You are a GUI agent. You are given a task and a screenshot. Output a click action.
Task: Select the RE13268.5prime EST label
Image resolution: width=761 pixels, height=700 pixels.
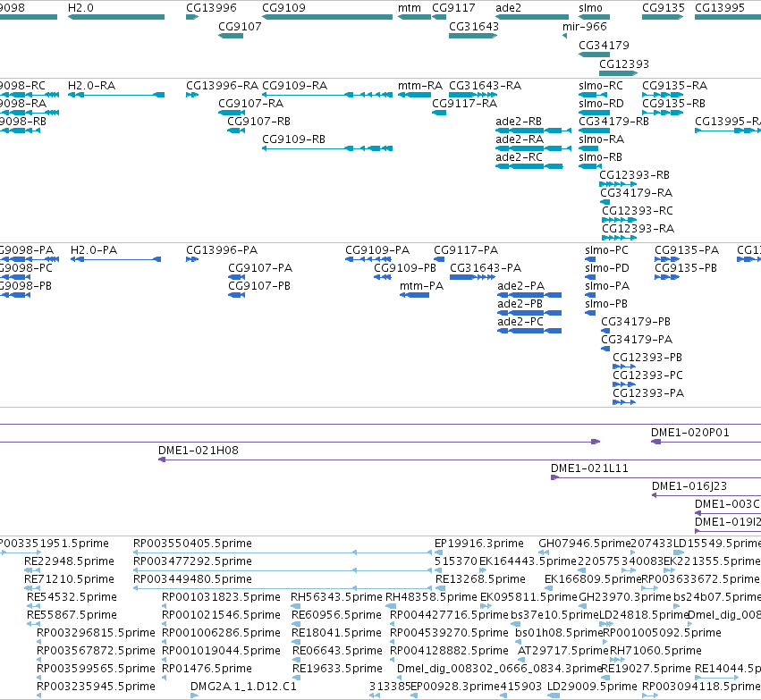coord(480,579)
